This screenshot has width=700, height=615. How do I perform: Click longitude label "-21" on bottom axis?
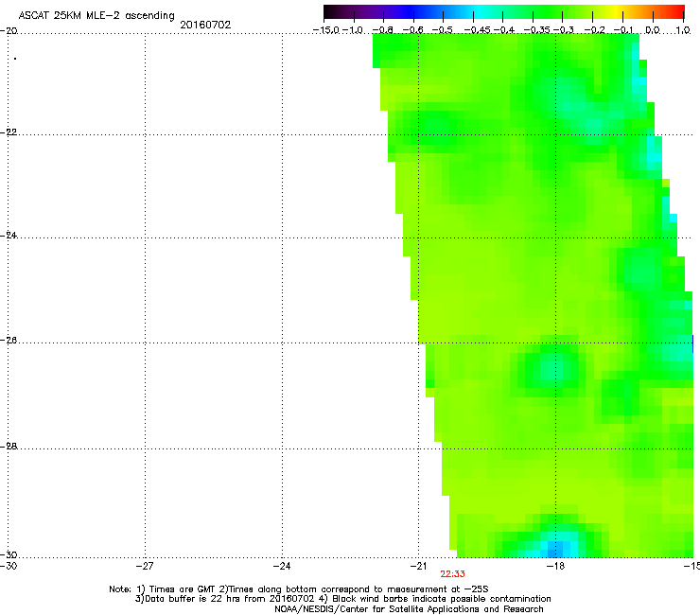click(419, 567)
